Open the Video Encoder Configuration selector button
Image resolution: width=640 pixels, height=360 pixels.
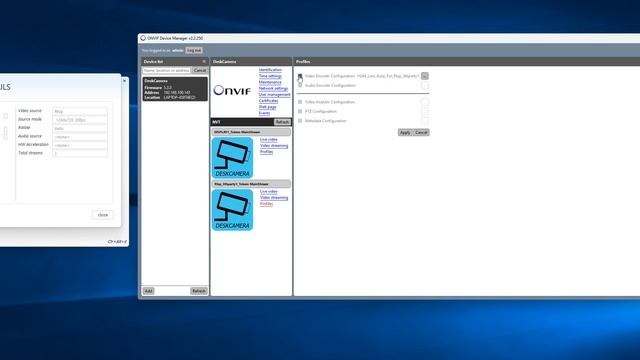[425, 76]
